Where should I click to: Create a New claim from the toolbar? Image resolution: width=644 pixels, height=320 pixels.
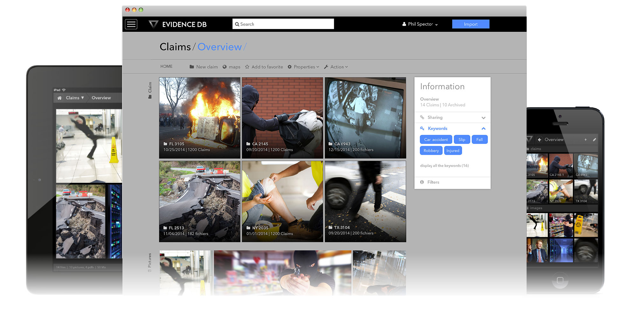[204, 67]
